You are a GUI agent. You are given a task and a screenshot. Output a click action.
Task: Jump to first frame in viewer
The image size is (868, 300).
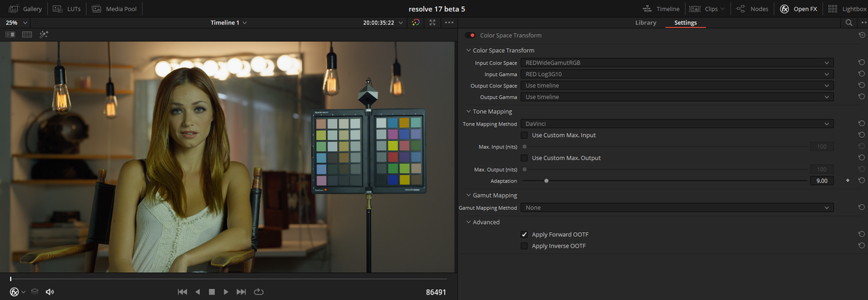(x=182, y=292)
